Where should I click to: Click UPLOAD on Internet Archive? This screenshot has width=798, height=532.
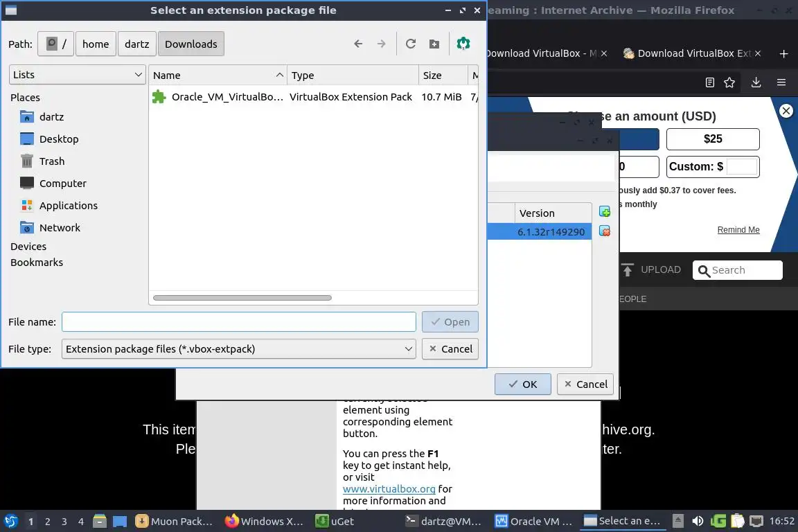(x=651, y=270)
